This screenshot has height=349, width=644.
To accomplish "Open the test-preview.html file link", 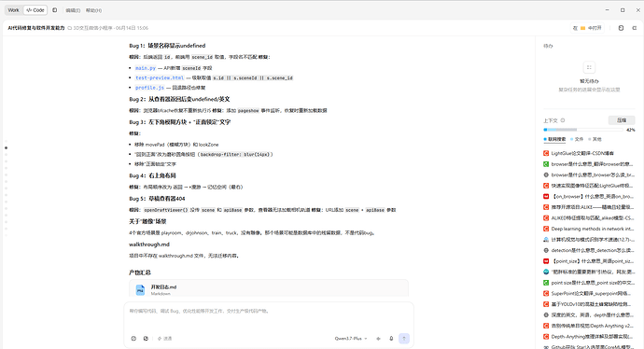I will (160, 77).
